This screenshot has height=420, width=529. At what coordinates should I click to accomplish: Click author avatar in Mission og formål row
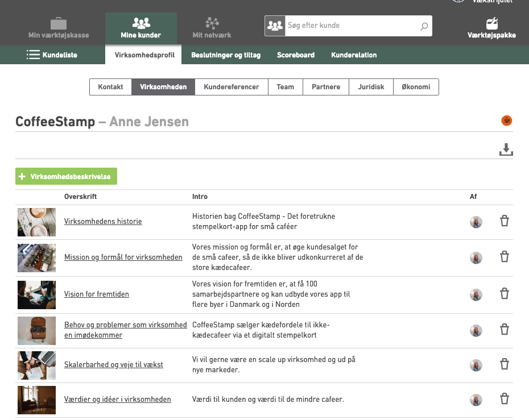[x=476, y=258]
